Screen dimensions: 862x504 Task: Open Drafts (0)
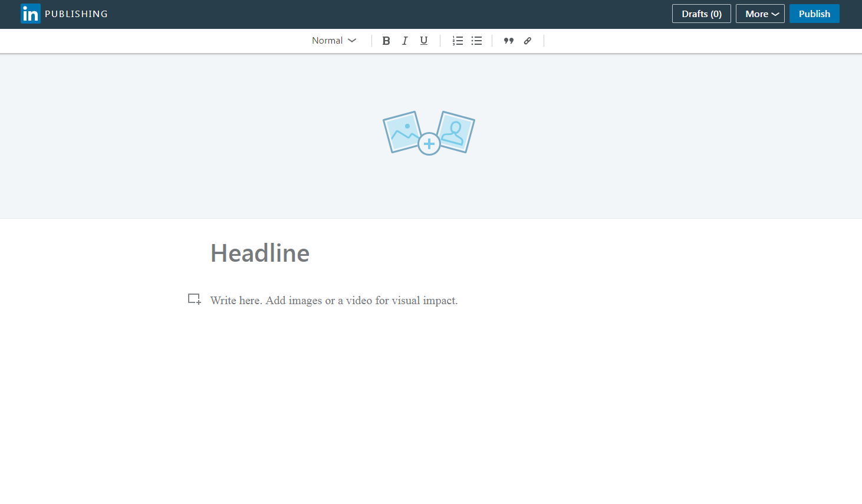point(702,14)
